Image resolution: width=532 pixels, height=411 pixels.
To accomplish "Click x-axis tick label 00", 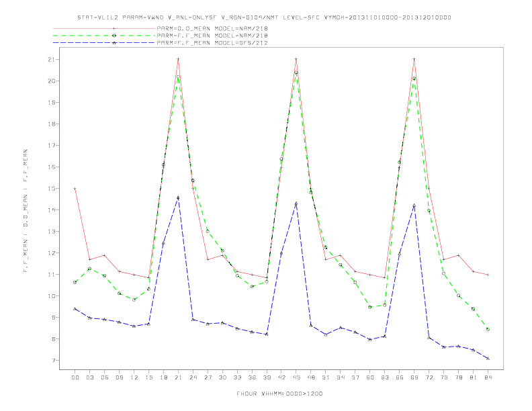I will pyautogui.click(x=75, y=377).
